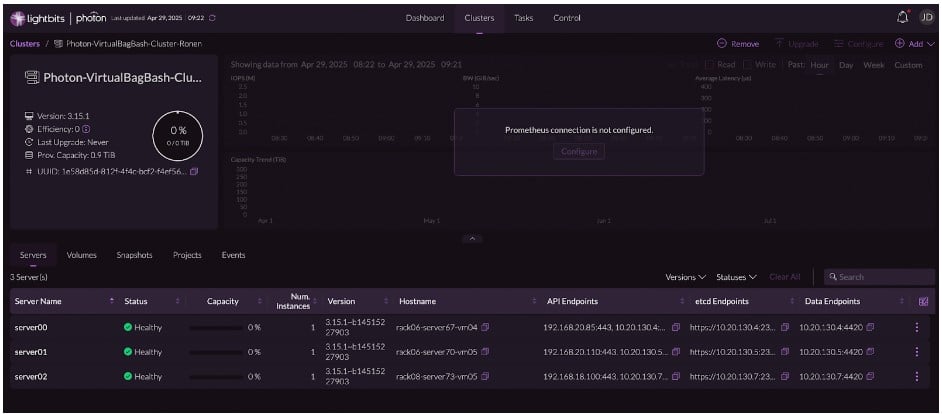The height and width of the screenshot is (414, 942).
Task: Copy the cluster UUID with the copy icon
Action: [194, 172]
